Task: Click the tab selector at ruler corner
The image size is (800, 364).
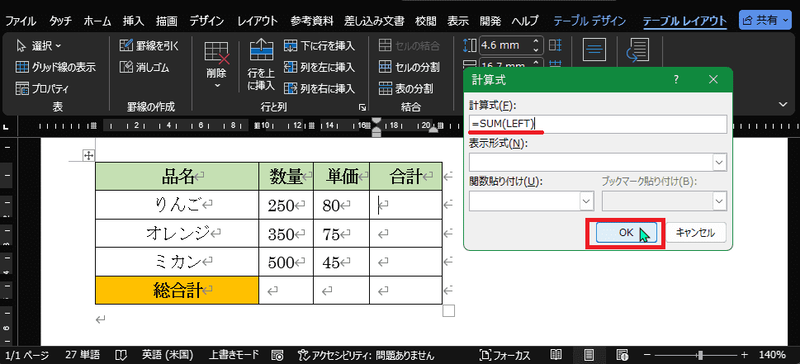Action: coord(6,127)
